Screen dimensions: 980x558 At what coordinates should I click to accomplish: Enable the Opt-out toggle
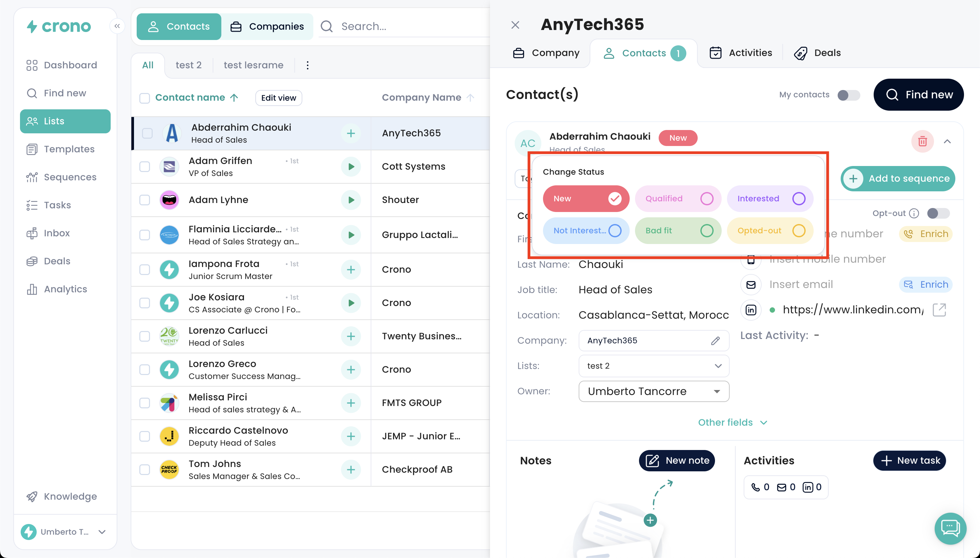938,213
